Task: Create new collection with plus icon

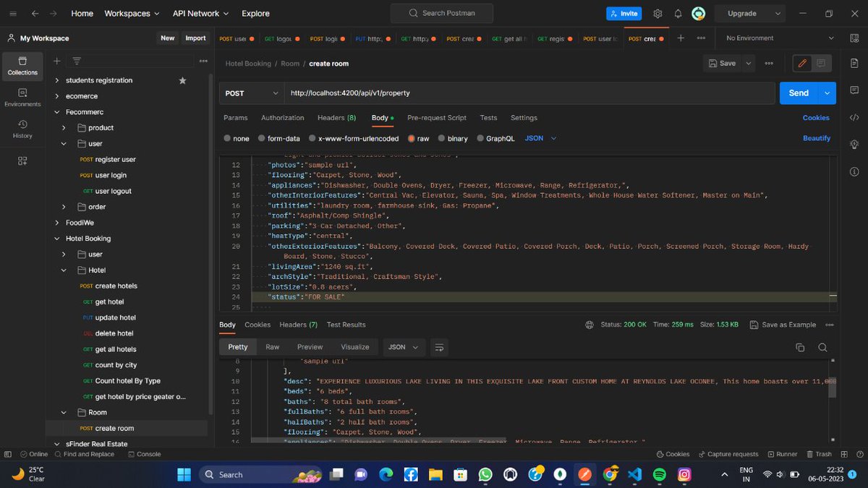Action: [x=57, y=61]
